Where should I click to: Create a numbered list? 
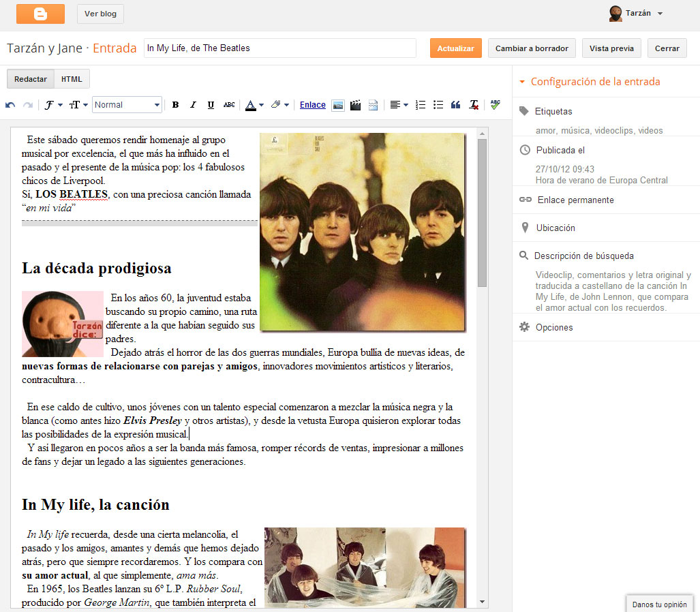coord(421,105)
